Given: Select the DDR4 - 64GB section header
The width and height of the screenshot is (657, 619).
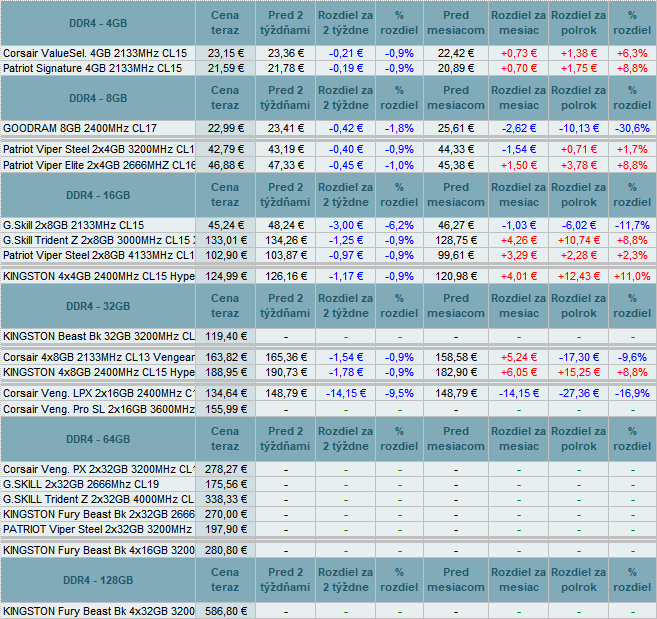Looking at the screenshot, I should tap(98, 439).
